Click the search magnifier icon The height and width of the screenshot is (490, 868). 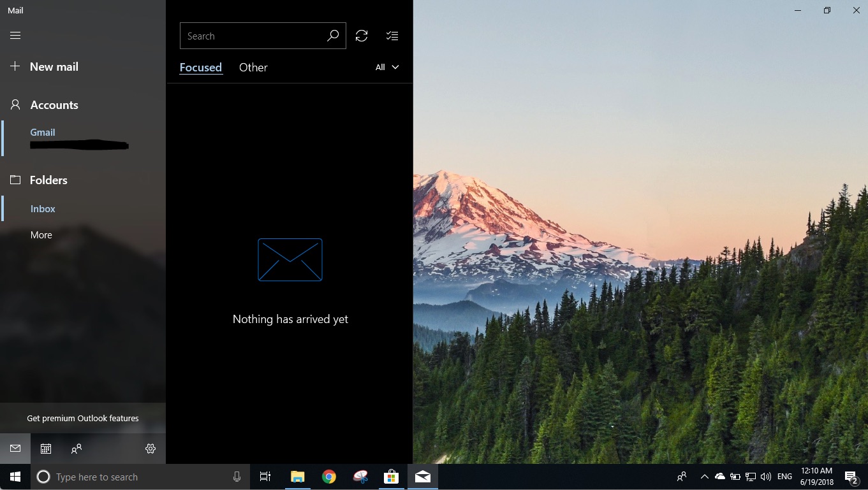pos(333,36)
